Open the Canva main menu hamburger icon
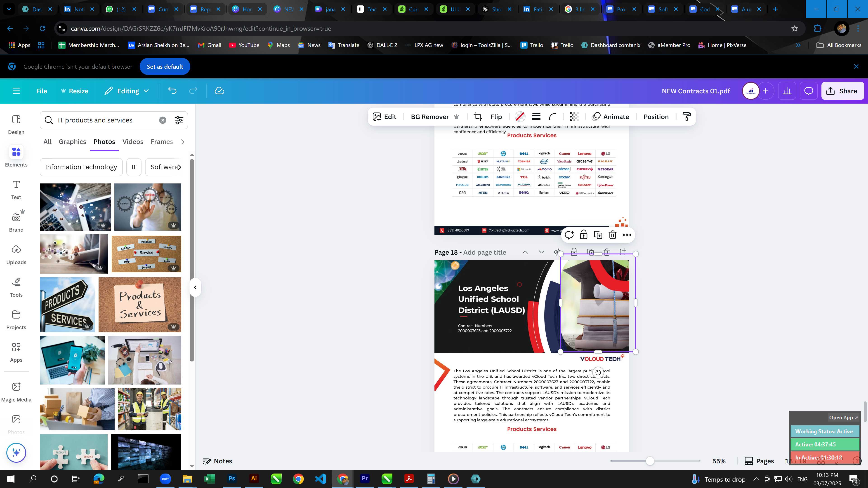The height and width of the screenshot is (488, 868). (16, 91)
